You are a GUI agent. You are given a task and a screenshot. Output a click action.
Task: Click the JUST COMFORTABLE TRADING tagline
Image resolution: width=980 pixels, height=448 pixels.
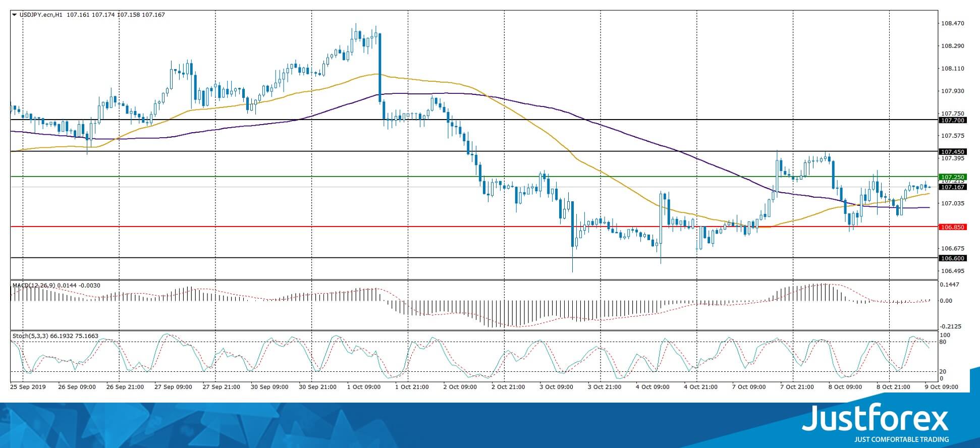(902, 439)
